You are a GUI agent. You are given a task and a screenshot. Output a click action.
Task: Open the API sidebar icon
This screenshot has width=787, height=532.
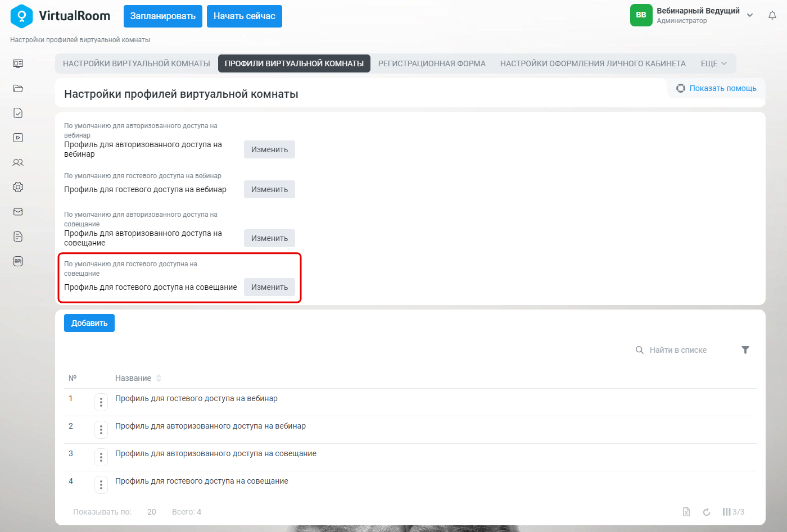[x=18, y=261]
